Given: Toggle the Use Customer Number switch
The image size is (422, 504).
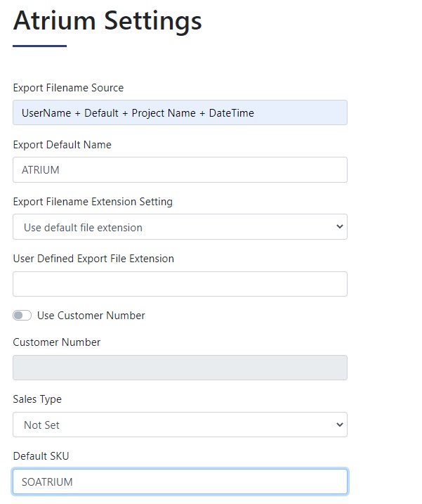Looking at the screenshot, I should point(22,316).
